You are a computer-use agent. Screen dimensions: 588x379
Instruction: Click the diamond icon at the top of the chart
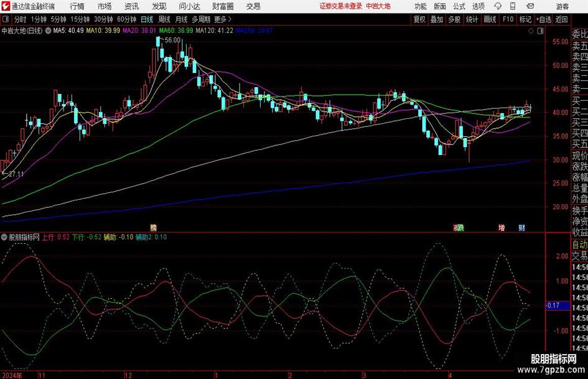point(531,30)
